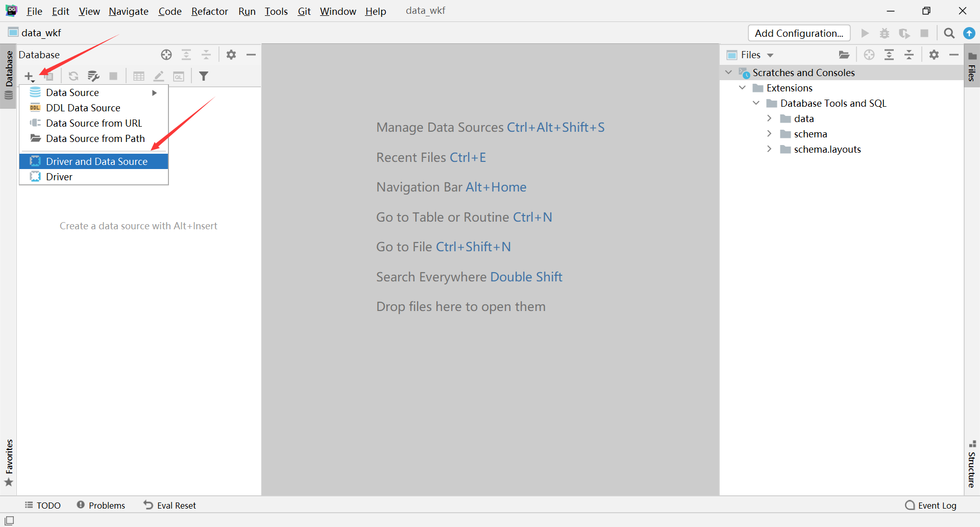Click the table view icon in Database toolbar
This screenshot has height=527, width=980.
139,77
